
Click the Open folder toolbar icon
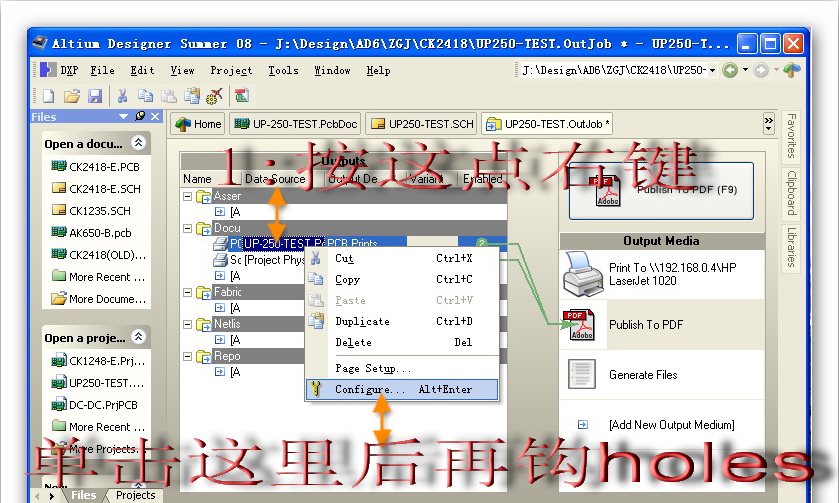tap(72, 96)
